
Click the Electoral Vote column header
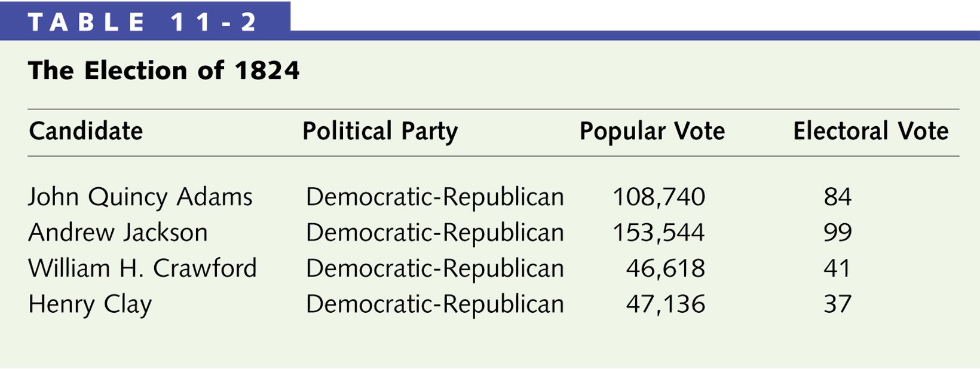click(871, 131)
